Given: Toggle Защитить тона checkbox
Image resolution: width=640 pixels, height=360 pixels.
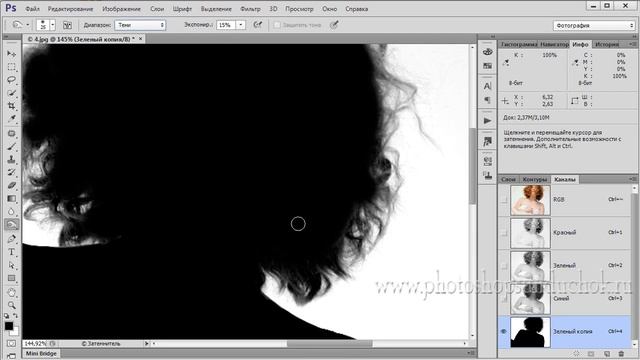Looking at the screenshot, I should (x=277, y=25).
